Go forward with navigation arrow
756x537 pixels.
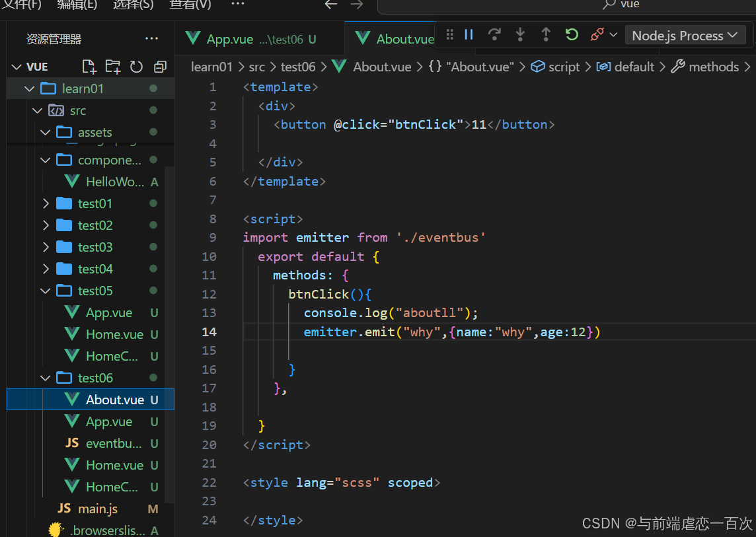pos(357,5)
